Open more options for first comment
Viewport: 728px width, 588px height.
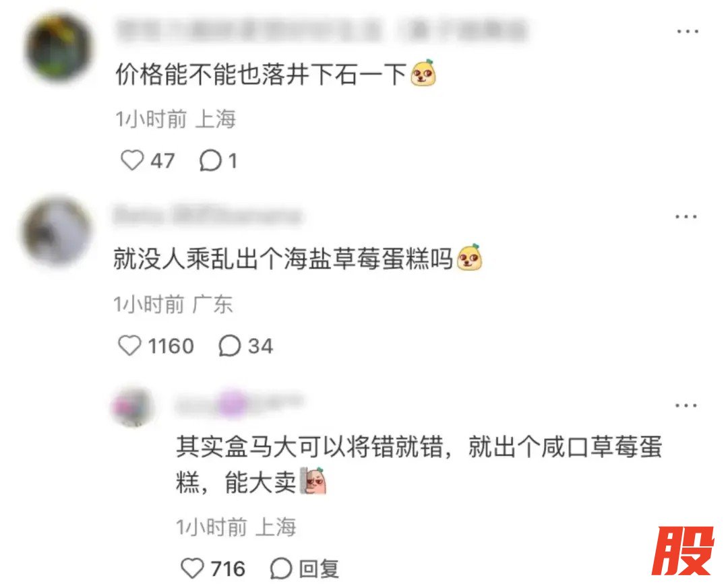point(688,31)
